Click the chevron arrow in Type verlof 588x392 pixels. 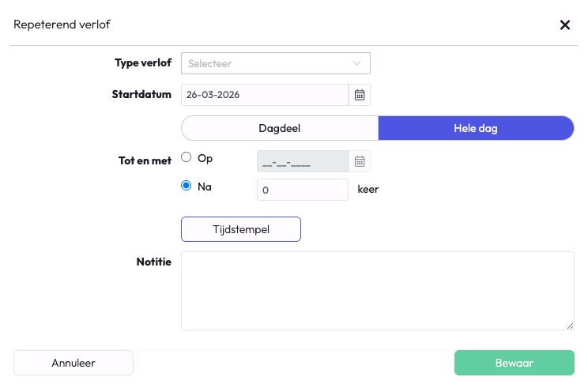click(356, 63)
